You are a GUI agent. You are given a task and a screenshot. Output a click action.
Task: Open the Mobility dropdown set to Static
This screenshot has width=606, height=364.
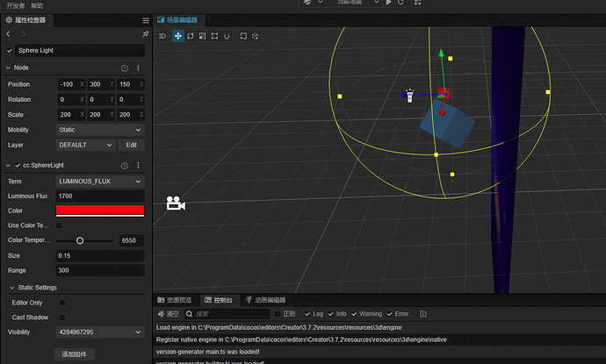tap(99, 129)
